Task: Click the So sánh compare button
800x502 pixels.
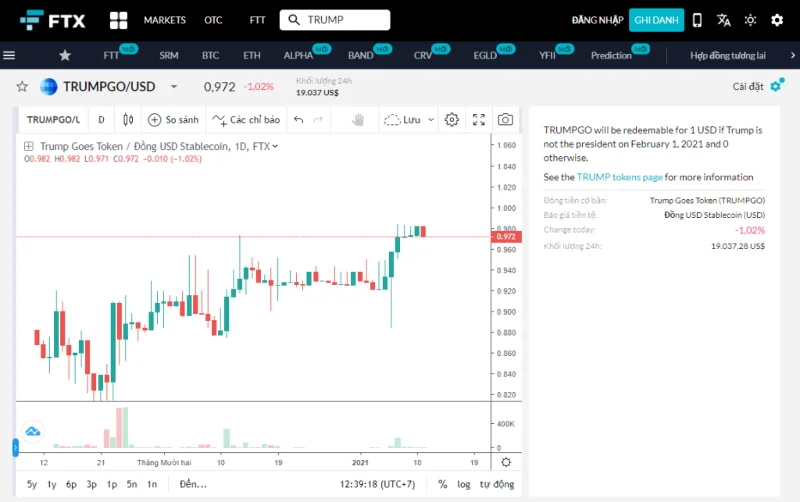Action: tap(173, 119)
